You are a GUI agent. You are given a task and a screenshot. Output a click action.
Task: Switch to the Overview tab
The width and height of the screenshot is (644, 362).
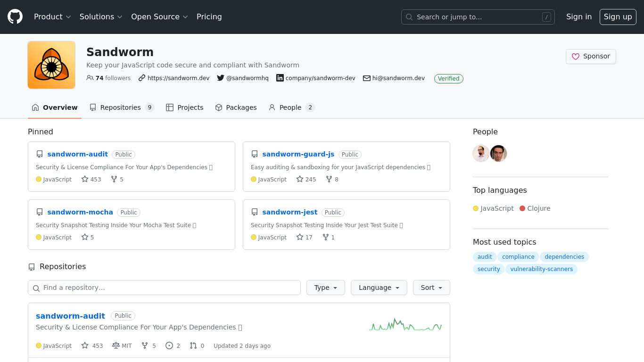click(55, 107)
